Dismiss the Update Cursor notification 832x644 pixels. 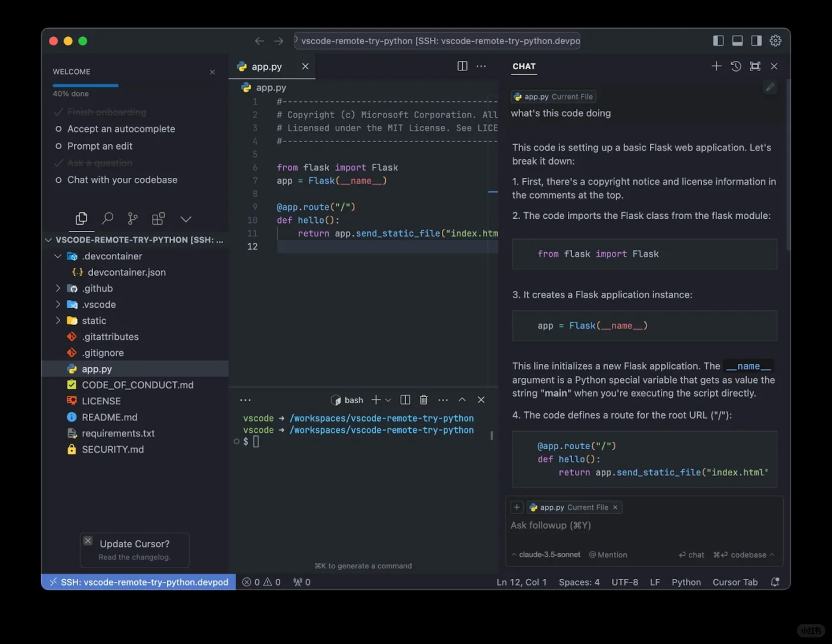(88, 541)
